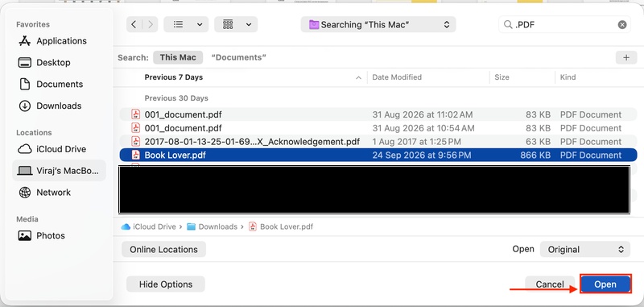This screenshot has height=307, width=644.
Task: Go back with the left chevron
Action: pyautogui.click(x=134, y=25)
